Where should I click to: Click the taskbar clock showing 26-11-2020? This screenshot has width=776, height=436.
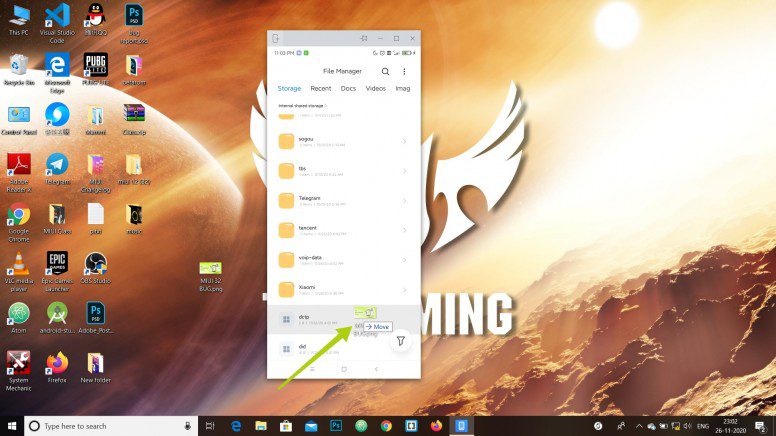pyautogui.click(x=730, y=426)
